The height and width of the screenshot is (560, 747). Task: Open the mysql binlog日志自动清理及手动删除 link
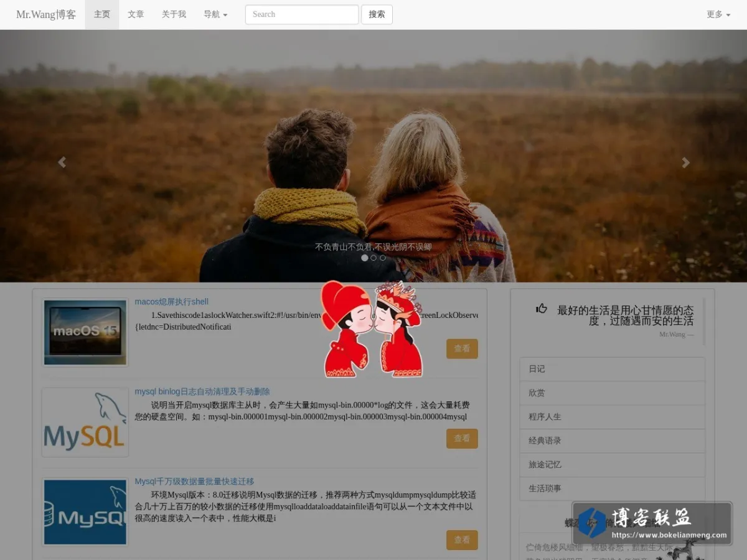pos(202,392)
